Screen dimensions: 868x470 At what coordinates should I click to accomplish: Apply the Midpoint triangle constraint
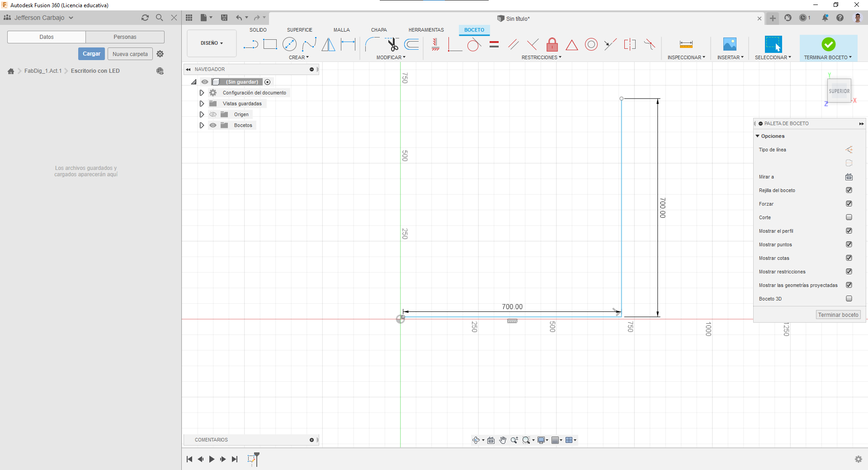tap(572, 45)
